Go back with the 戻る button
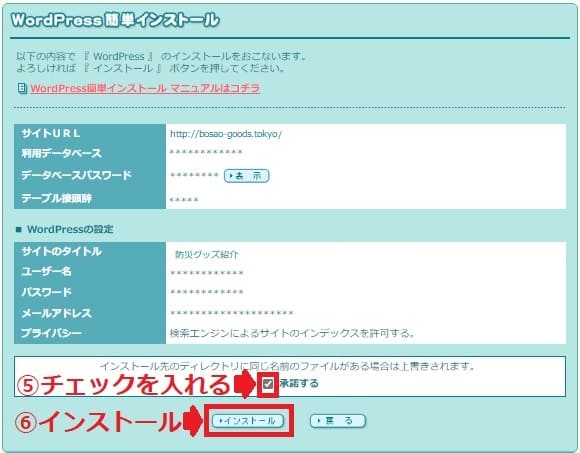 pos(338,421)
